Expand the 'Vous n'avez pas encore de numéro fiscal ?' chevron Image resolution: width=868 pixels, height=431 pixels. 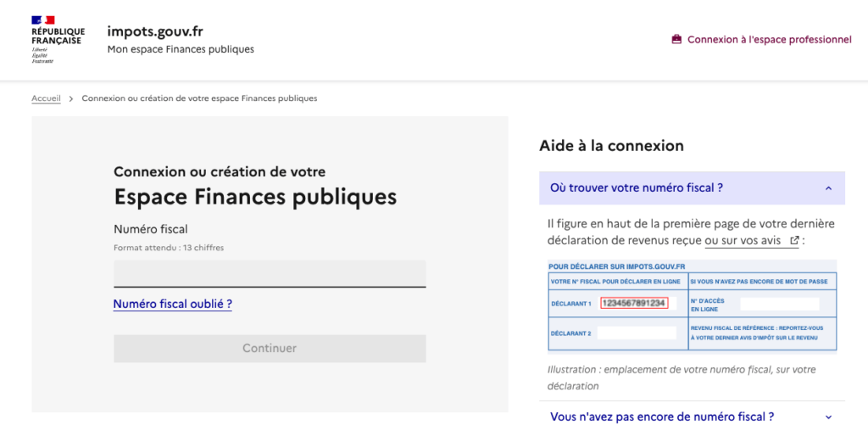[829, 417]
